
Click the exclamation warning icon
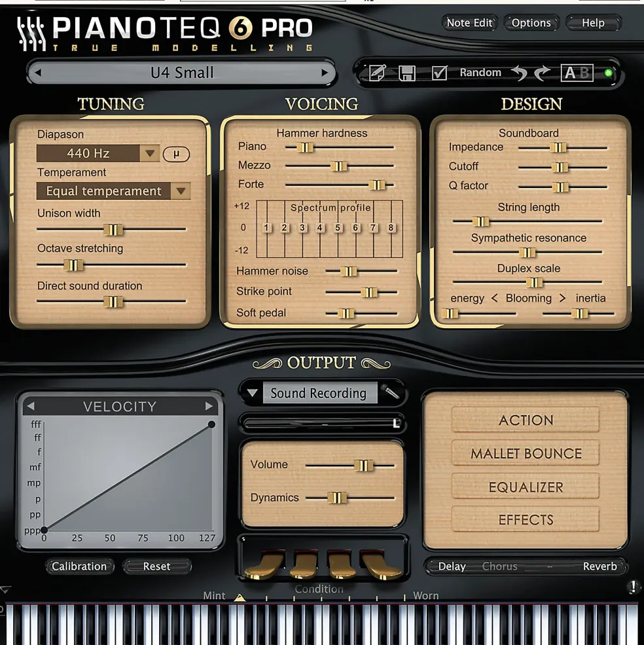633,586
